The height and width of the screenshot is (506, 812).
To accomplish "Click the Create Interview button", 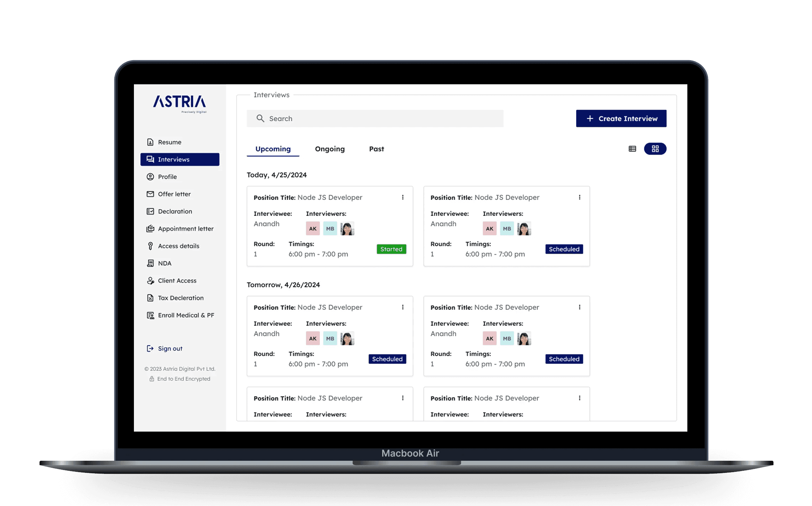I will click(621, 118).
